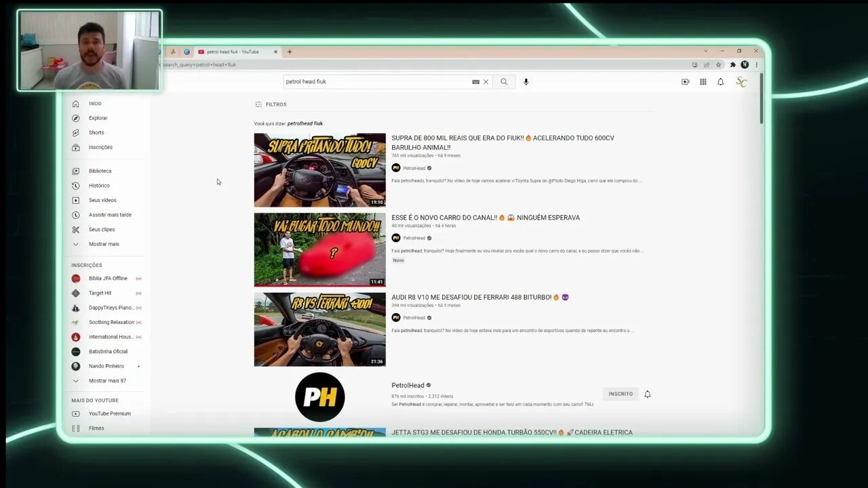Open the Vai Bugar Todo Mundo thumbnail
The height and width of the screenshot is (488, 868).
point(320,249)
